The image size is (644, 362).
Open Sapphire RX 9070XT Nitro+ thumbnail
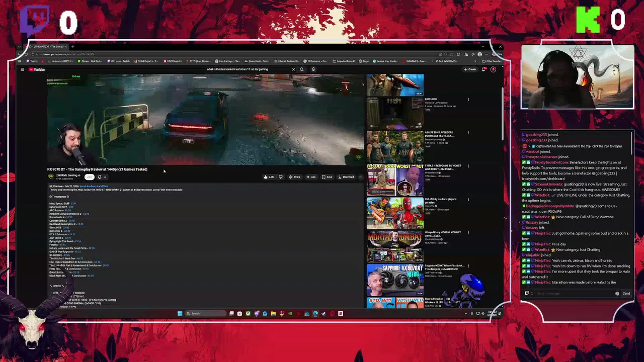395,280
